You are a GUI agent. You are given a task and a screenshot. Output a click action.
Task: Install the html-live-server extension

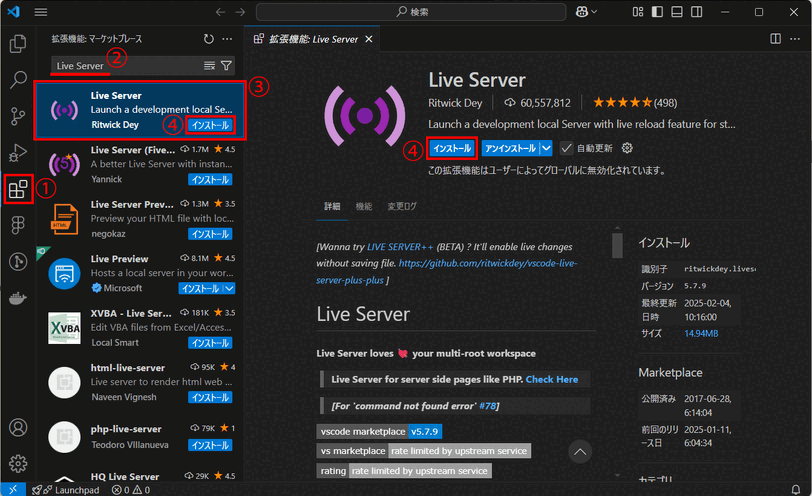[x=210, y=397]
